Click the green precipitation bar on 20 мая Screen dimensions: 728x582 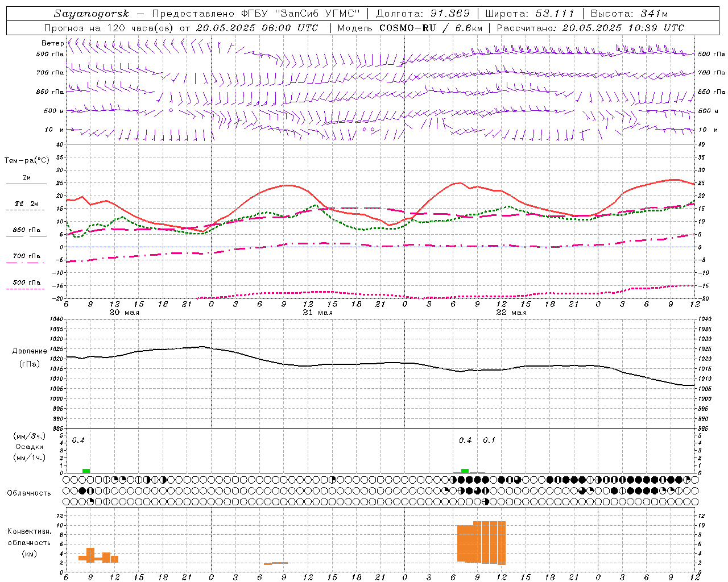pos(86,471)
